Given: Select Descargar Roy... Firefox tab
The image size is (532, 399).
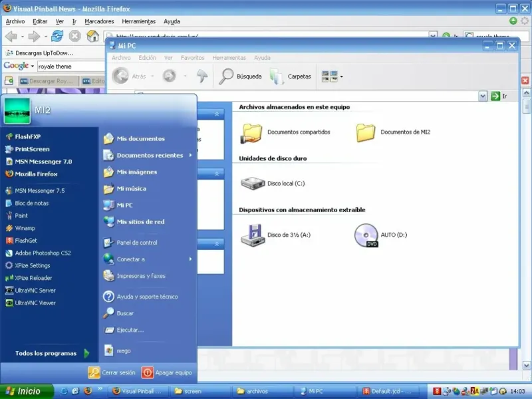Looking at the screenshot, I should click(x=47, y=80).
